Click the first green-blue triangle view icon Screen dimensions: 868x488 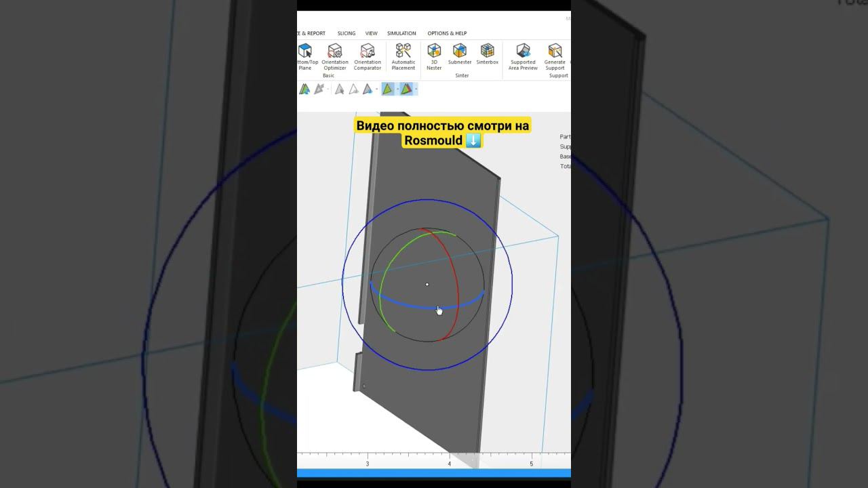click(304, 89)
